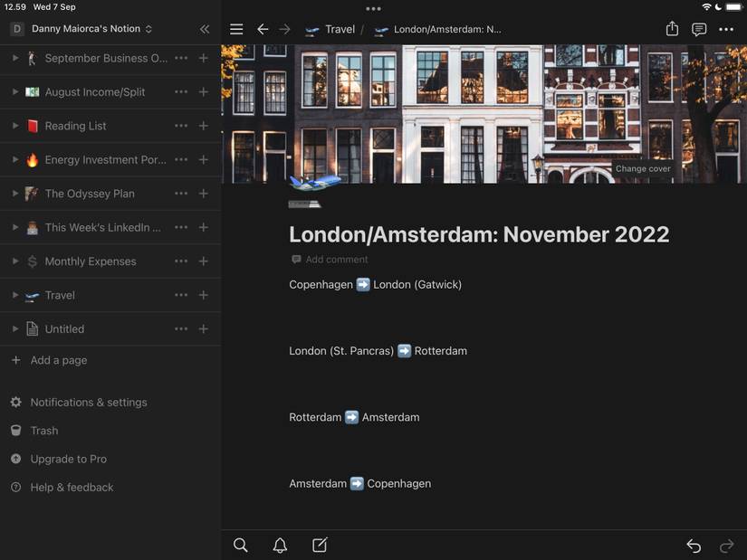Open the hamburger menu in top bar
Viewport: 747px width, 560px height.
(x=236, y=29)
